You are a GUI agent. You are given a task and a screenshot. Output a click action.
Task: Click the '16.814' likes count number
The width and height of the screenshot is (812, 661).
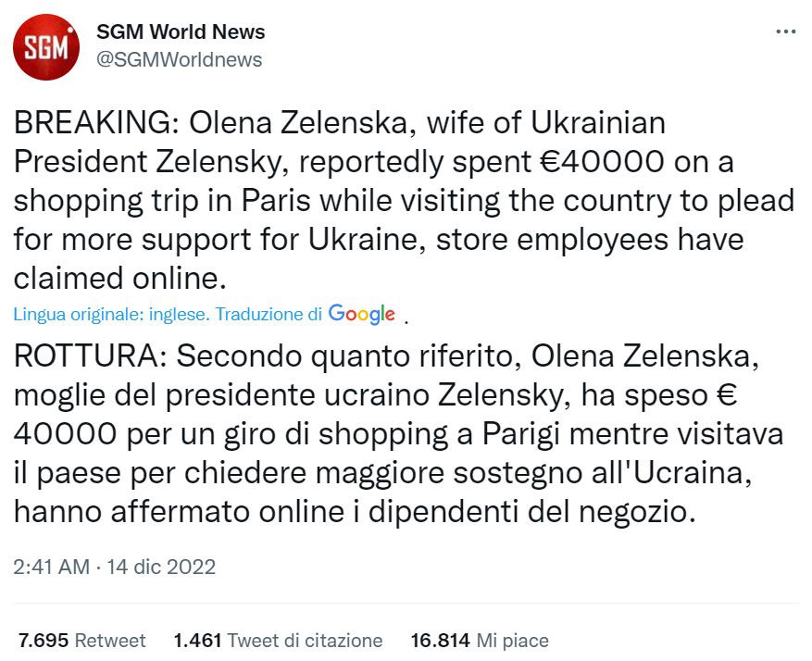[438, 640]
